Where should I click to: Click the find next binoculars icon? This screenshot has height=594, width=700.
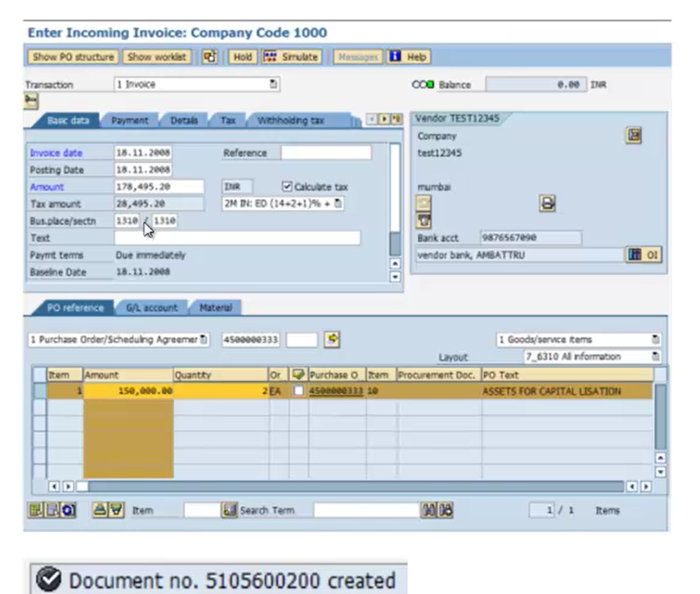click(x=445, y=510)
